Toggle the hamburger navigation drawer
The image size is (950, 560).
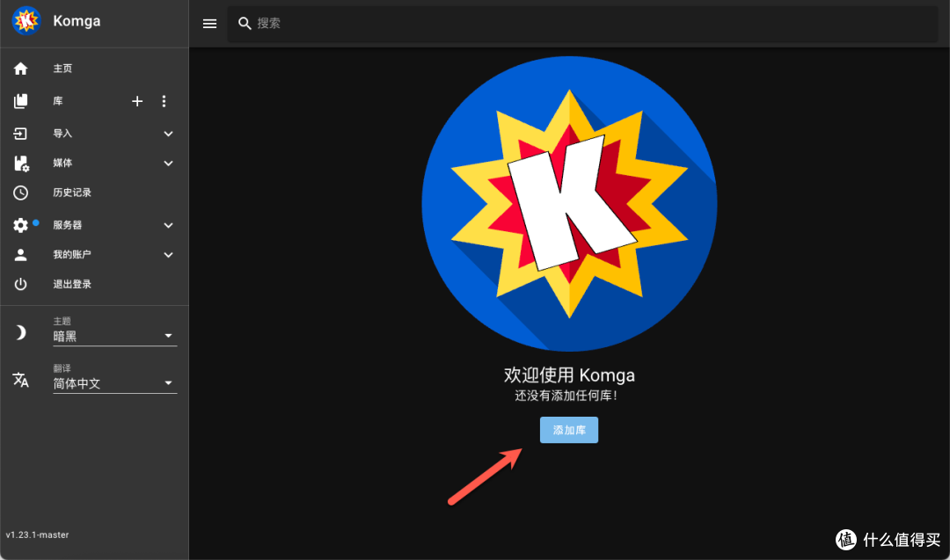[x=209, y=24]
